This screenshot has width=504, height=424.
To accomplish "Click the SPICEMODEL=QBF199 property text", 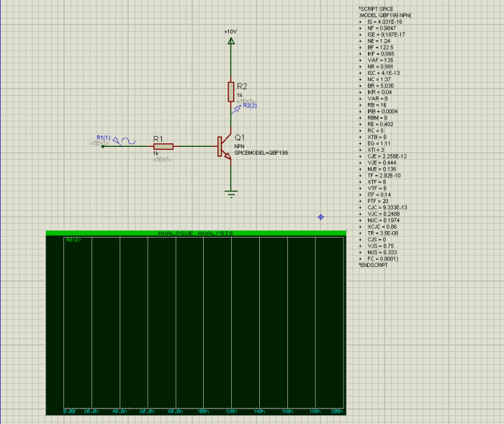I will (x=261, y=153).
